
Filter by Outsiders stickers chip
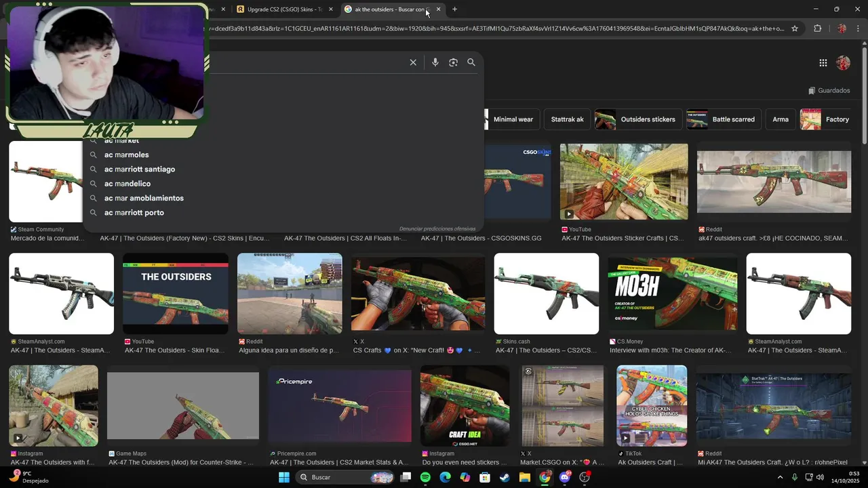tap(637, 119)
